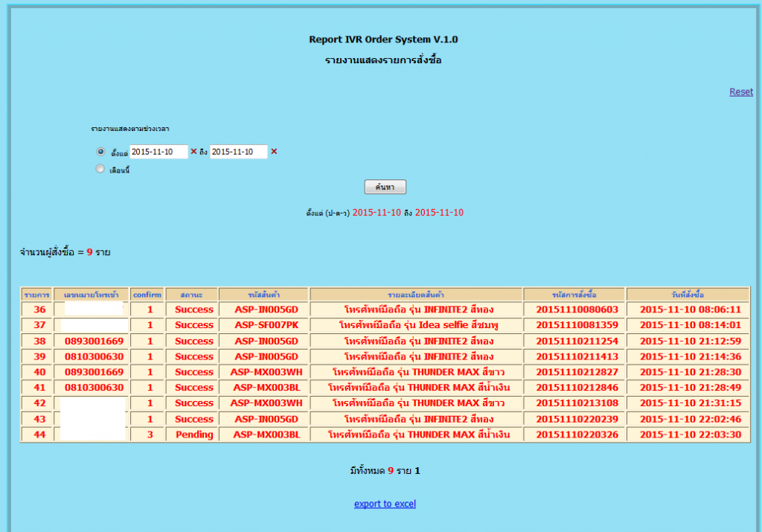Click the Reset link
Viewport: 762px width, 532px height.
(x=740, y=92)
